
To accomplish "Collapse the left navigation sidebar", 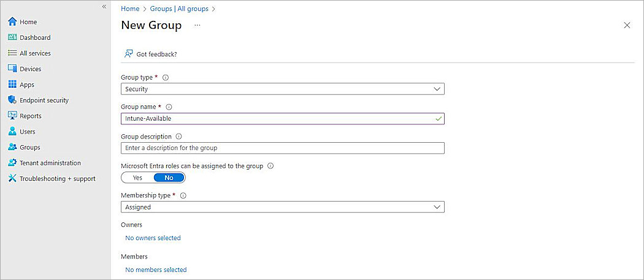I will pos(104,6).
